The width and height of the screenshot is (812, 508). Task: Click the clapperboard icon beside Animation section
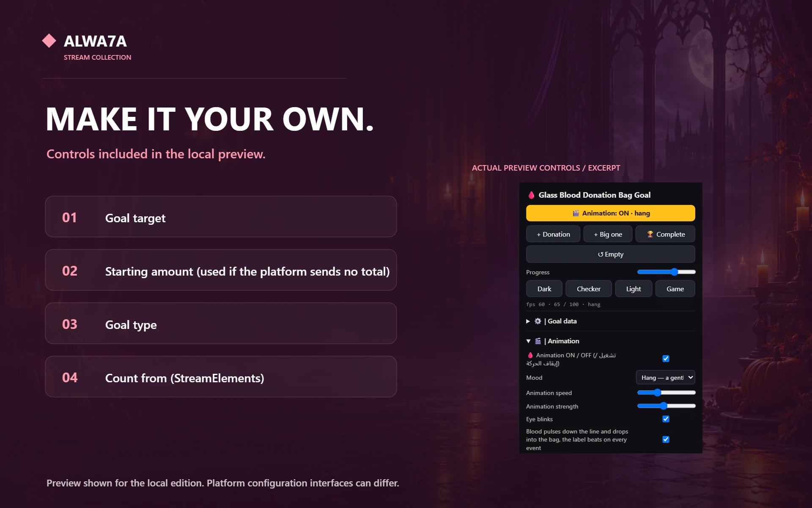coord(538,341)
